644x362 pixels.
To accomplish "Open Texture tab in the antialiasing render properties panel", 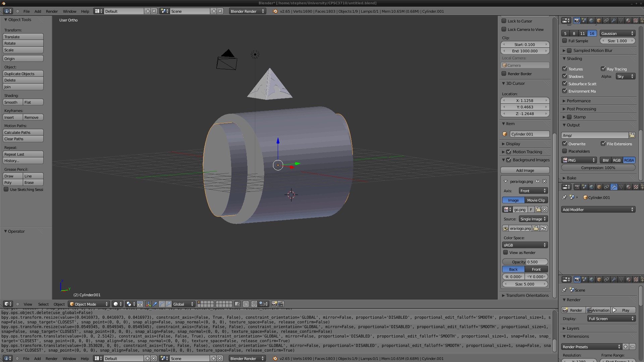I will (636, 20).
